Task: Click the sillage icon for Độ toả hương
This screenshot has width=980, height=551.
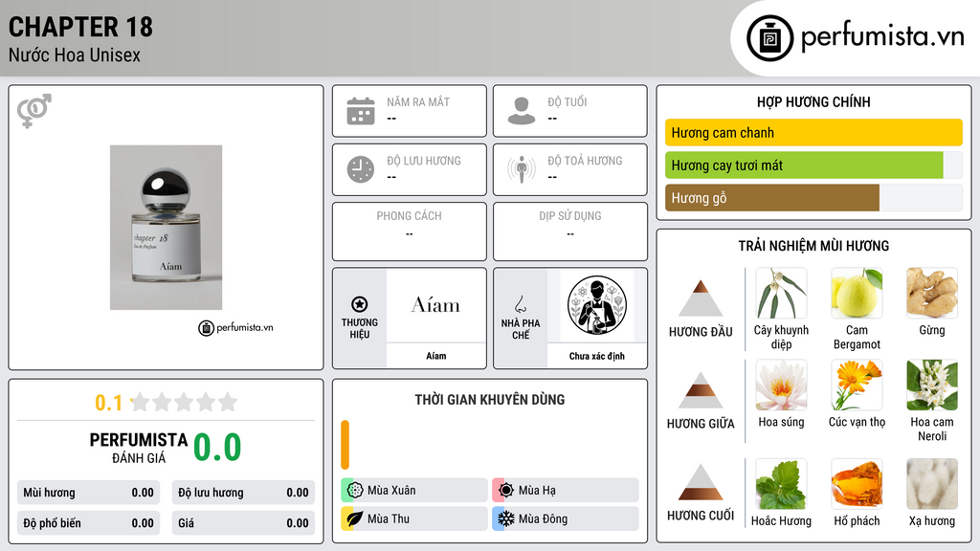Action: (522, 169)
